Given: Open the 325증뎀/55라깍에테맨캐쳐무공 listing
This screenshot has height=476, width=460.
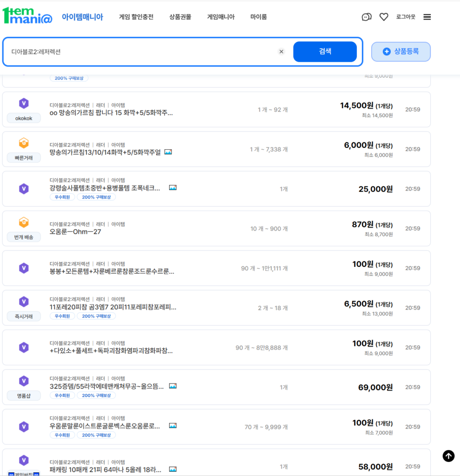Looking at the screenshot, I should point(107,386).
